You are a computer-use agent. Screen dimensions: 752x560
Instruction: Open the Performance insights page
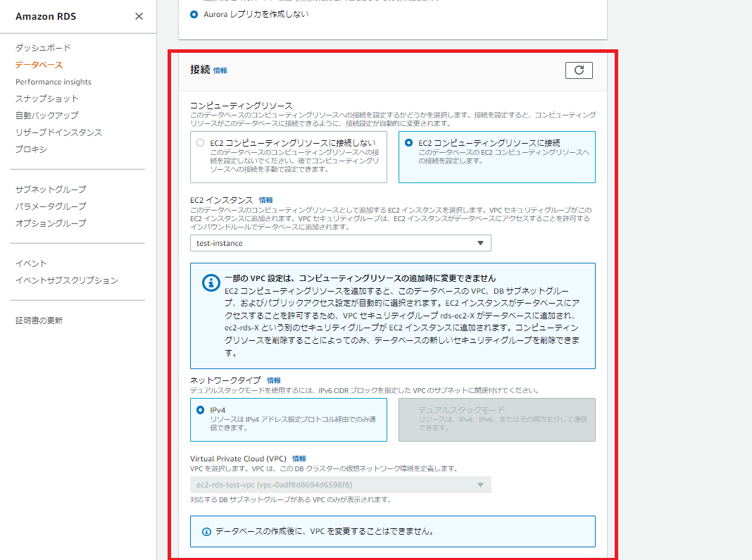point(53,81)
